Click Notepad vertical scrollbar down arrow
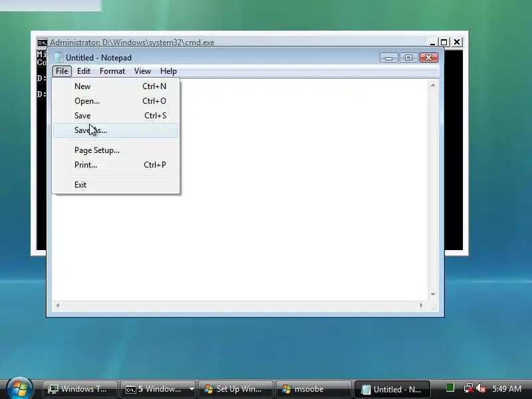 click(433, 295)
